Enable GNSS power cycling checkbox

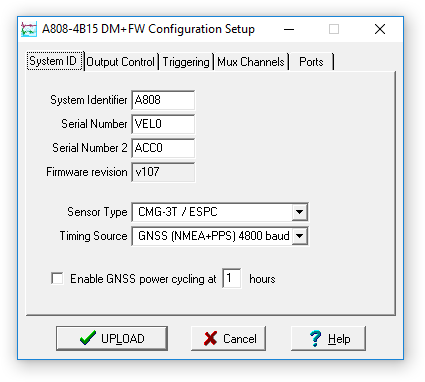57,278
